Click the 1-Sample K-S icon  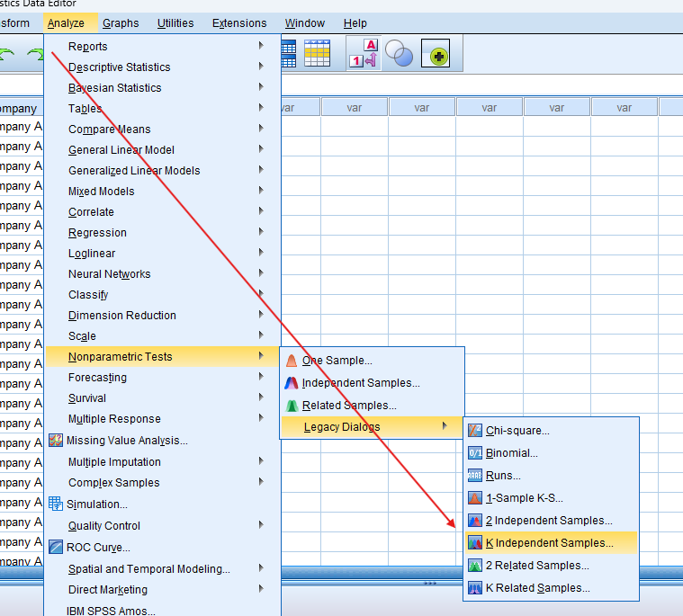click(x=475, y=498)
